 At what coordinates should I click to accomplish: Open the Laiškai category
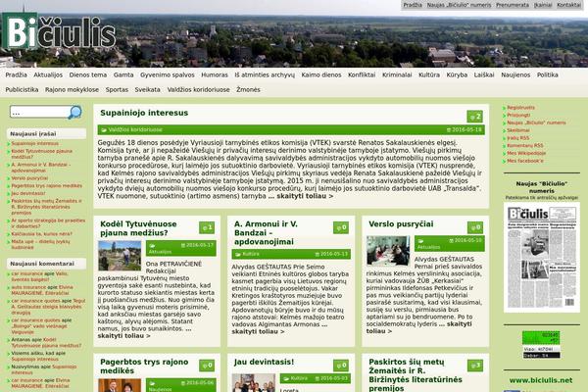pos(484,75)
